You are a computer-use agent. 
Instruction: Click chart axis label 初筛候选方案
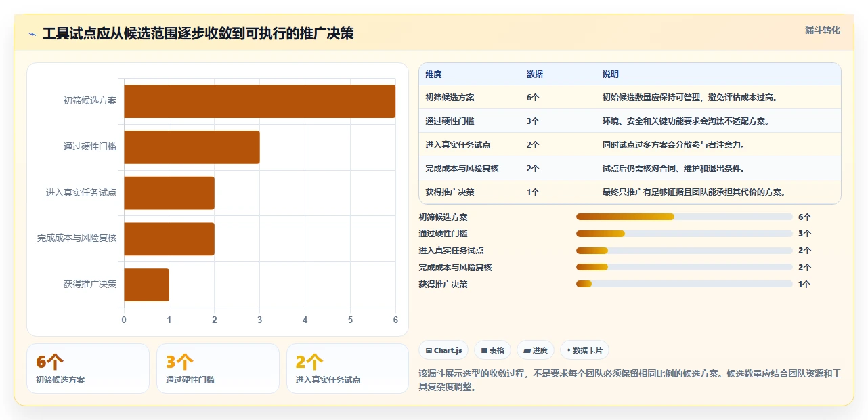coord(90,101)
